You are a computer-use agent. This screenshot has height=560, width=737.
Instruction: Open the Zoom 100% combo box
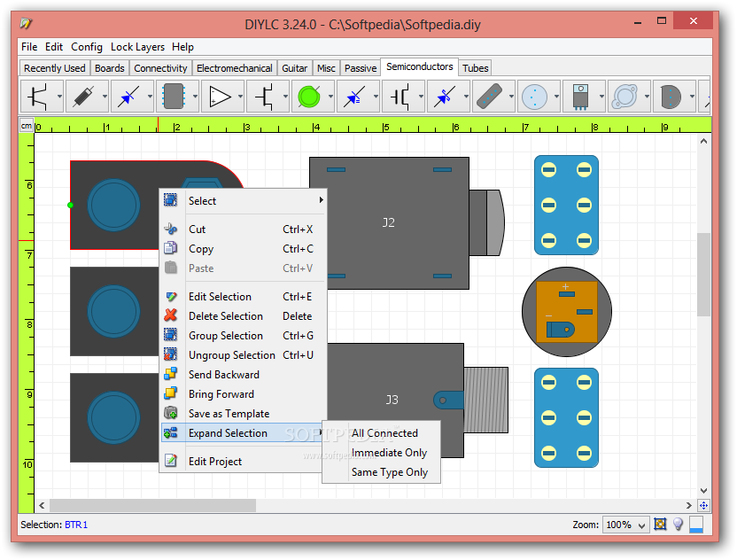click(625, 525)
